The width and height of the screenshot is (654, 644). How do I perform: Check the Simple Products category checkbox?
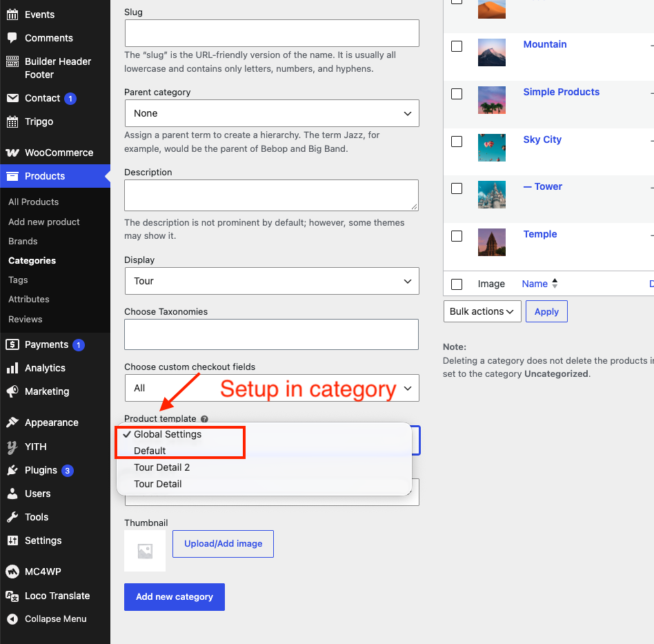[457, 94]
